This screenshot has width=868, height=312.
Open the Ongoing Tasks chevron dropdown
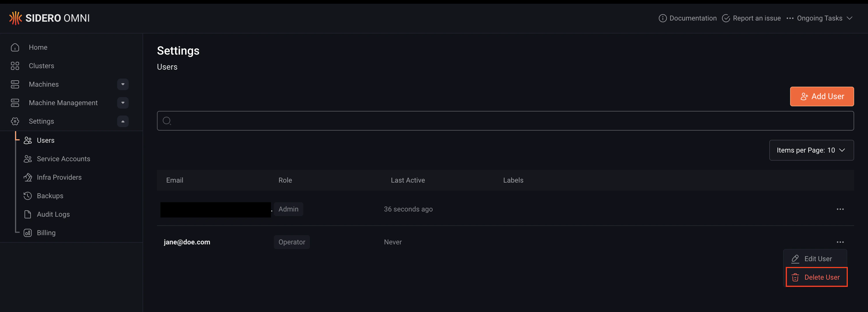point(850,18)
